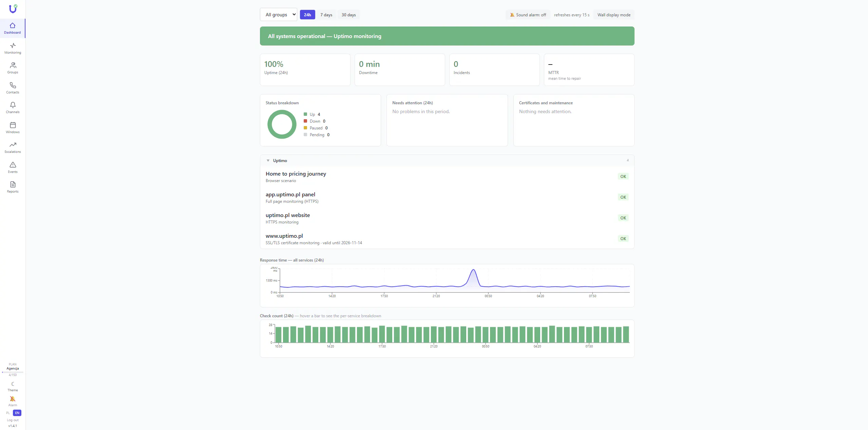This screenshot has height=430, width=868.
Task: Toggle dark Theme with the moon icon
Action: tap(13, 387)
